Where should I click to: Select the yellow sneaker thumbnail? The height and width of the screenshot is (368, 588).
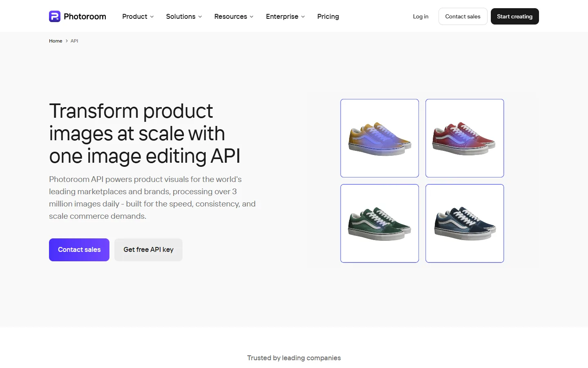pyautogui.click(x=380, y=138)
